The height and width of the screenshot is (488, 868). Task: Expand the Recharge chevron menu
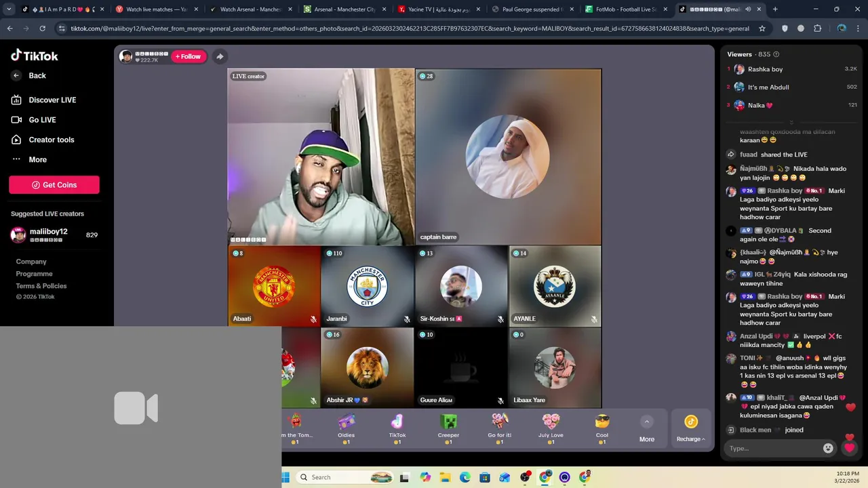[703, 439]
